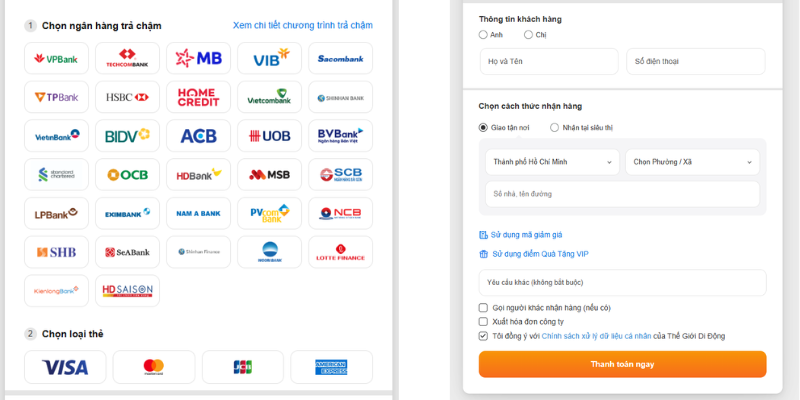Open the Sử dụng điểm Quà Tặng VIP link
800x400 pixels.
(x=540, y=254)
